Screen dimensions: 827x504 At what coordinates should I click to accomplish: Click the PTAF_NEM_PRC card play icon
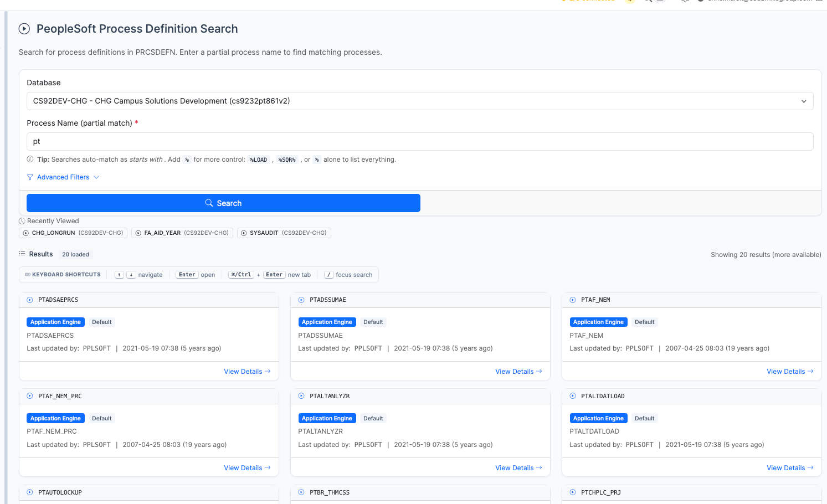point(30,396)
